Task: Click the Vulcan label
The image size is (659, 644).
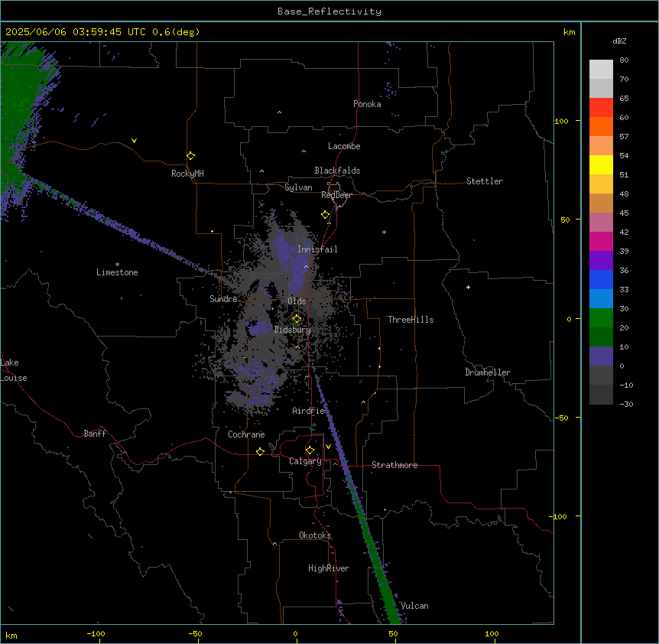Action: (414, 606)
